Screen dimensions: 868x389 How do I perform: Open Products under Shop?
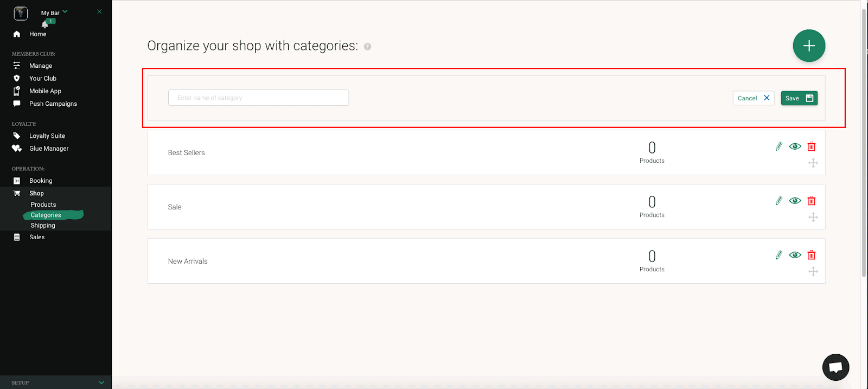coord(43,205)
